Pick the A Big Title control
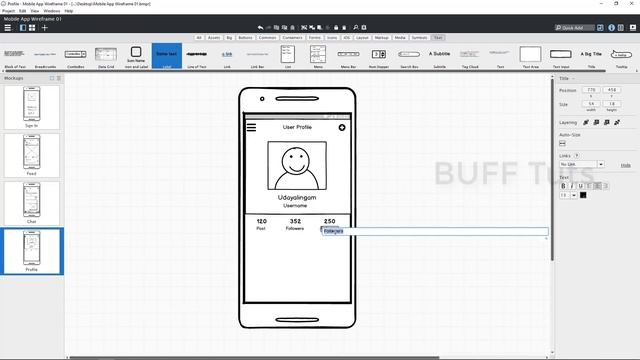Viewport: 640px width, 360px height. pyautogui.click(x=591, y=56)
